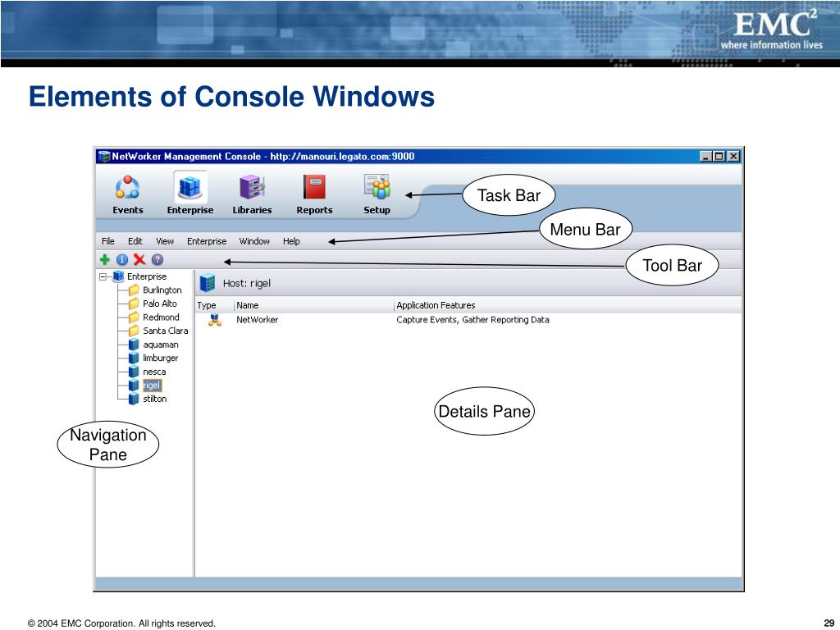
Task: Click the Redmond folder icon
Action: [x=134, y=317]
